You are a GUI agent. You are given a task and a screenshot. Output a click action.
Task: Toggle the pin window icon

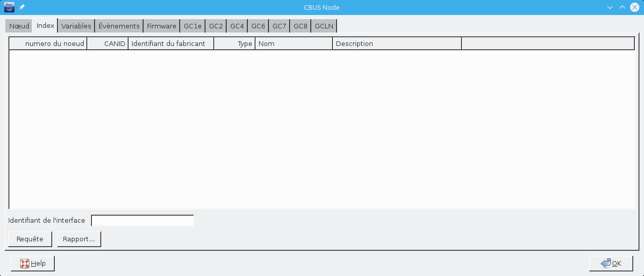[x=22, y=7]
